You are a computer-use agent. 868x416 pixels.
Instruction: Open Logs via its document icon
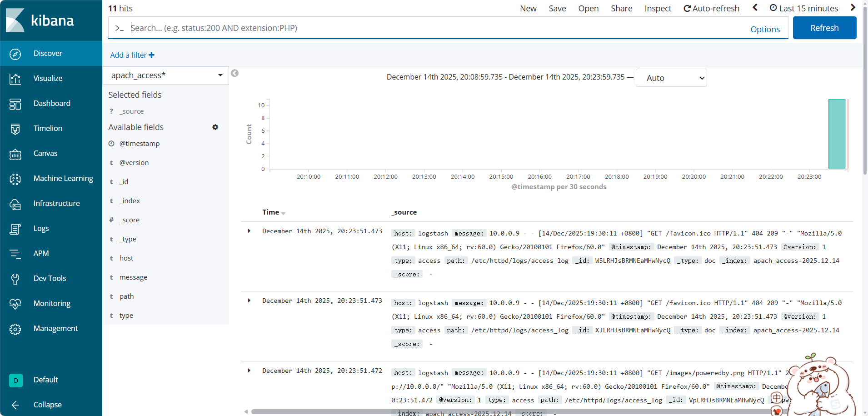point(15,229)
